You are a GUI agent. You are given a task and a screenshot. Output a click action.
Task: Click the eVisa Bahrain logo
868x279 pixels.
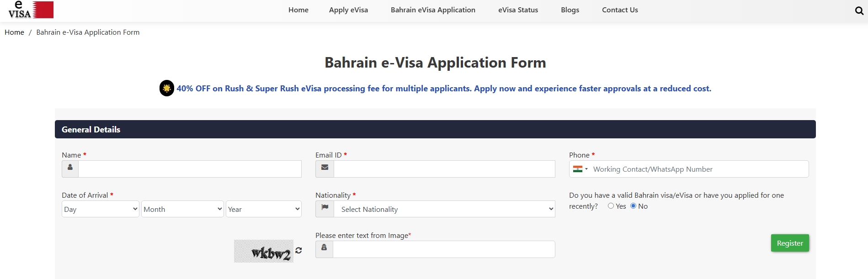point(31,10)
